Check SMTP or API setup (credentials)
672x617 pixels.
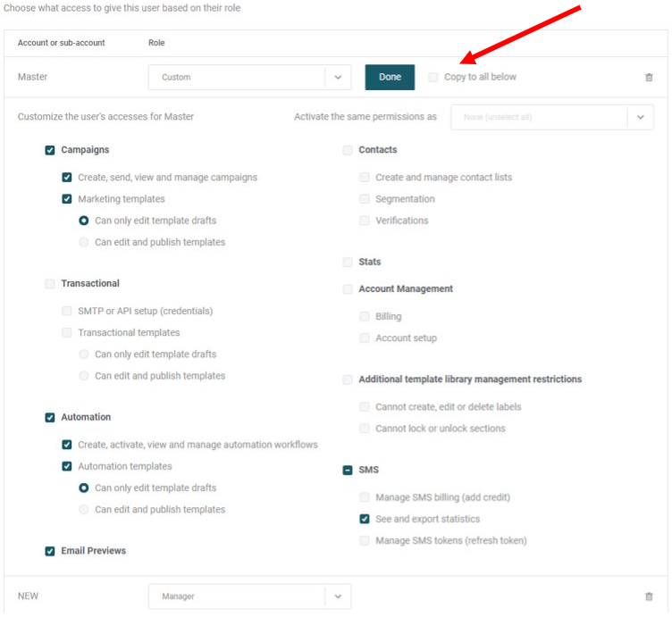click(67, 311)
